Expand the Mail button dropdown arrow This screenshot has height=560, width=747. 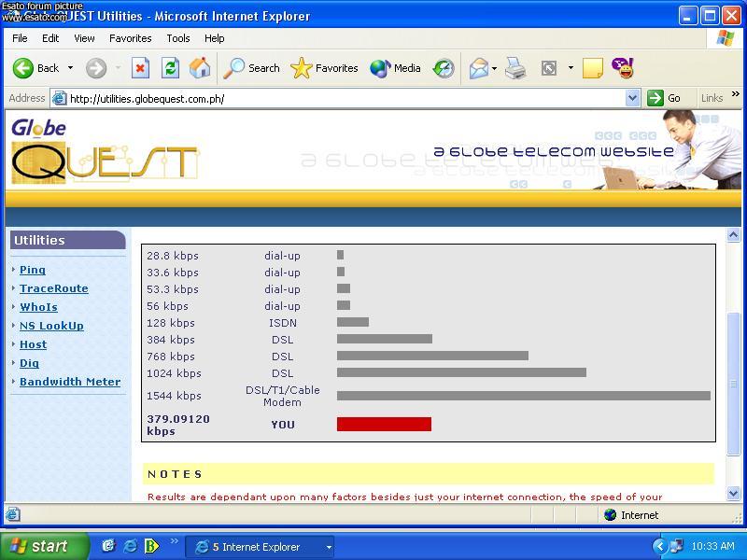(x=494, y=68)
